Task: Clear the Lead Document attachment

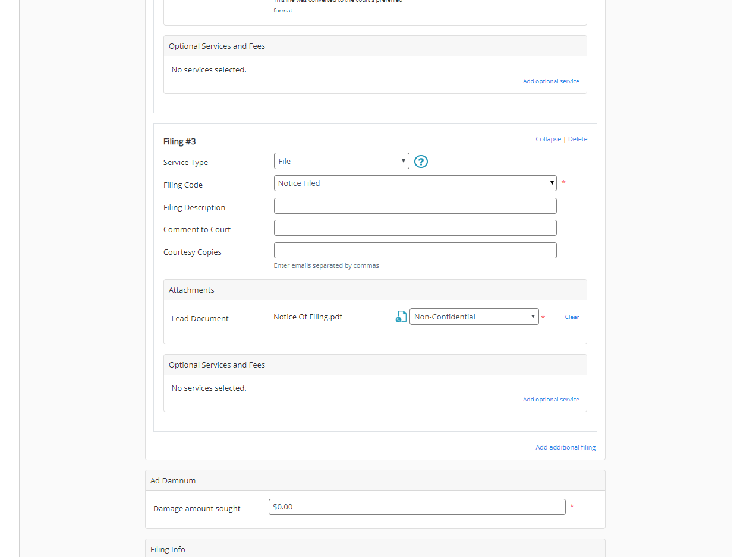Action: tap(572, 317)
